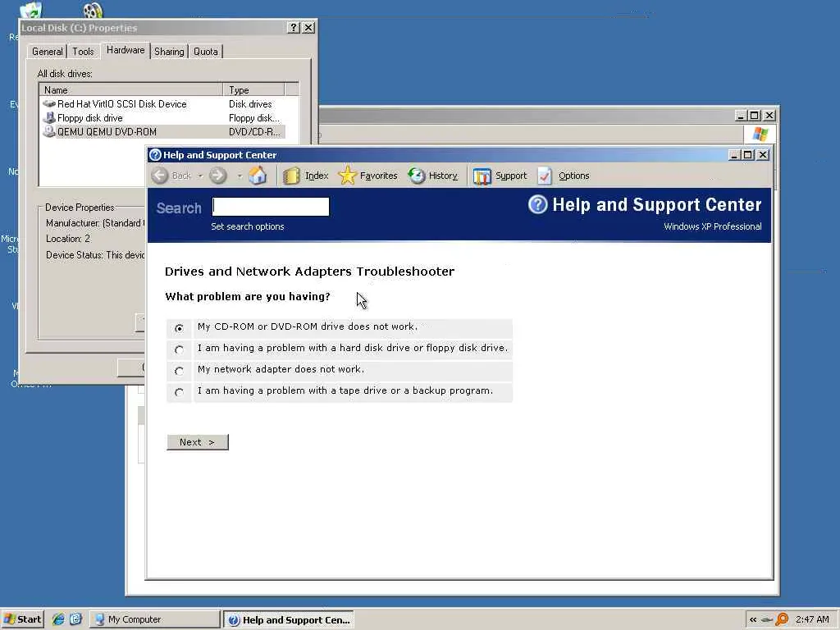Click the QEMU DVD-ROM drive icon
The image size is (840, 630).
click(x=49, y=131)
